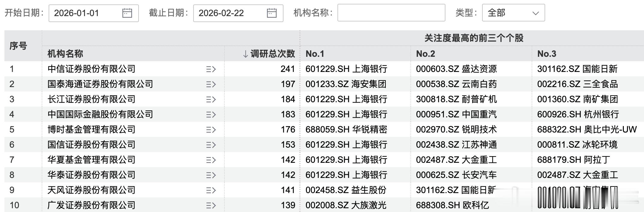Open 长江证券股份有限公司 institution name

point(91,99)
